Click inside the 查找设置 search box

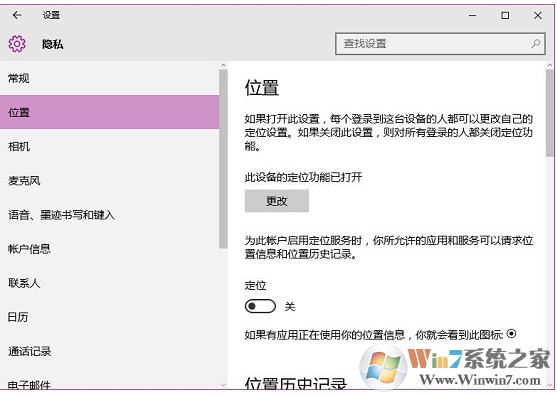coord(440,44)
